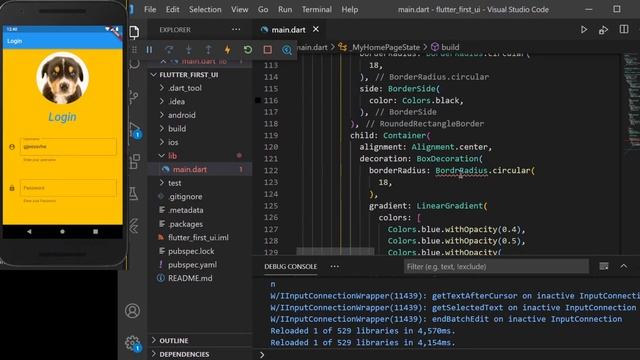The width and height of the screenshot is (640, 360).
Task: Open Explorer more actions ellipsis
Action: [236, 29]
